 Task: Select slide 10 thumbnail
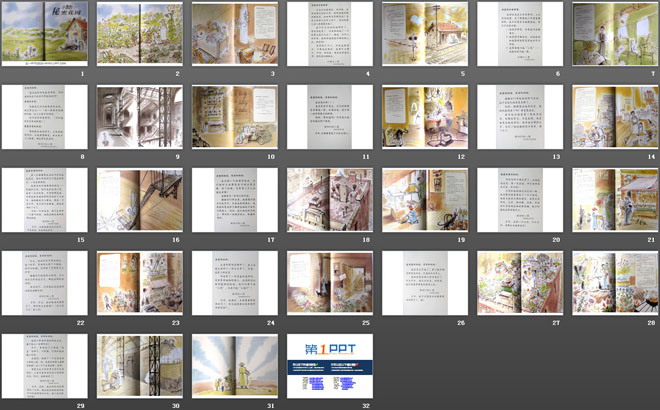[235, 117]
